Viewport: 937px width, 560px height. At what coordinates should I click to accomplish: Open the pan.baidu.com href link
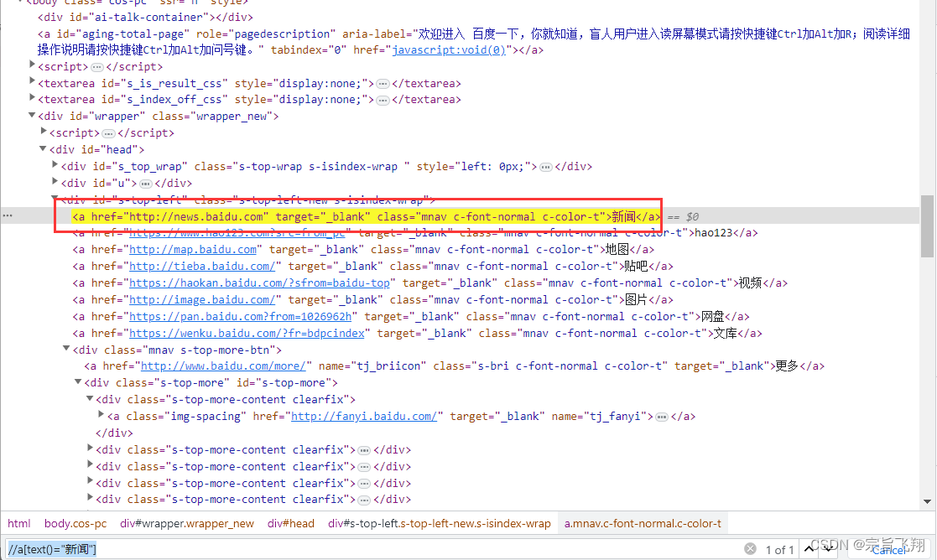[x=240, y=316]
